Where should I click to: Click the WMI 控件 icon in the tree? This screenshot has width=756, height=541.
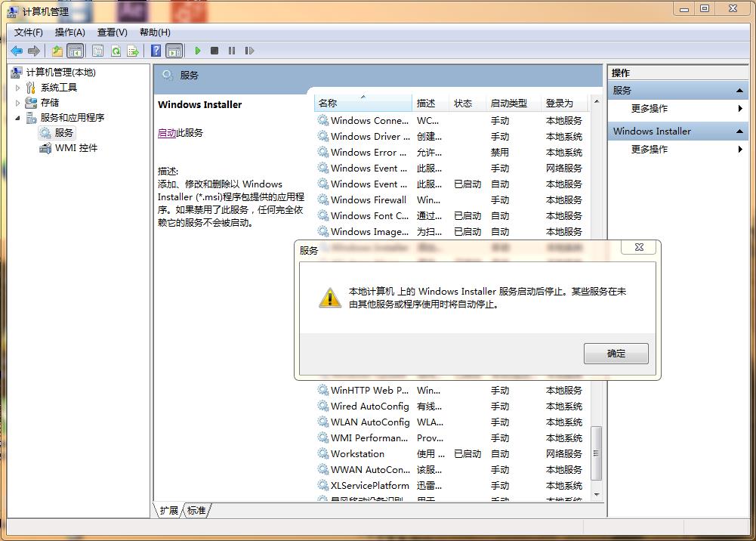point(45,148)
